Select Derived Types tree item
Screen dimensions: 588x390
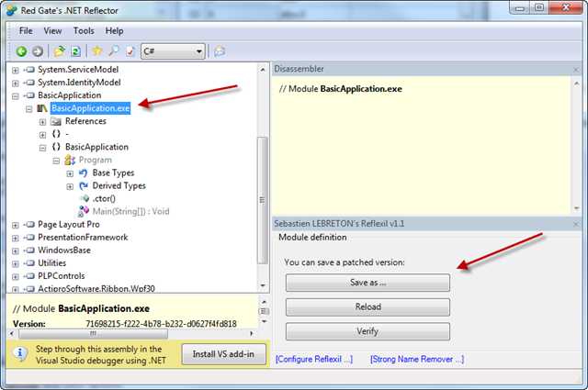pyautogui.click(x=119, y=185)
